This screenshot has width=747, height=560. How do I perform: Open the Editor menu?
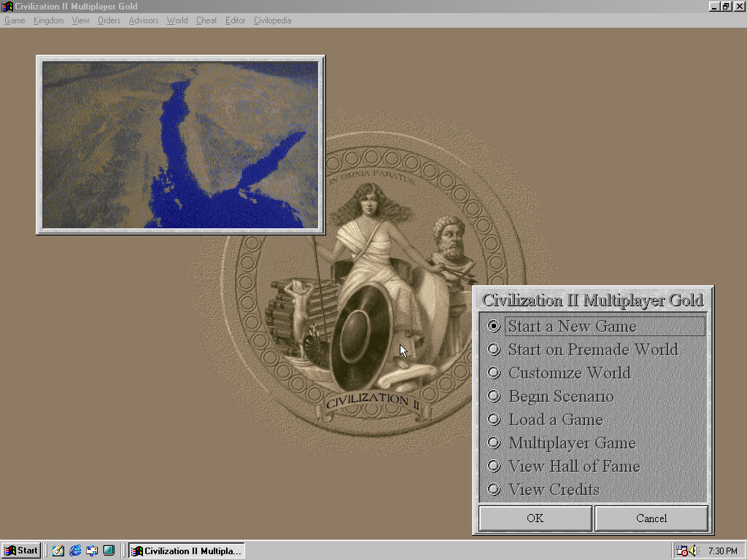pos(236,20)
